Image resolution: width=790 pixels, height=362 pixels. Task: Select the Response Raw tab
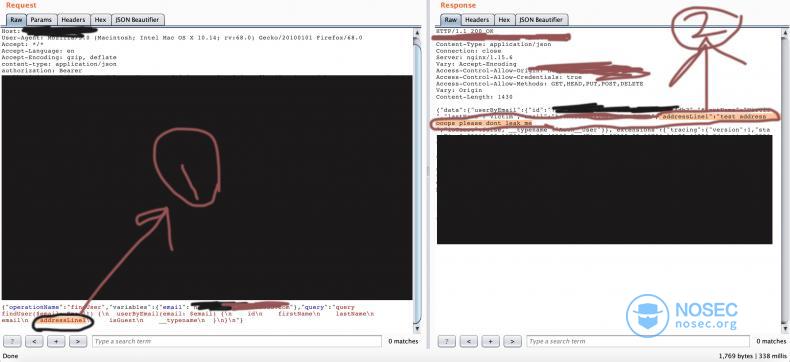click(x=450, y=20)
